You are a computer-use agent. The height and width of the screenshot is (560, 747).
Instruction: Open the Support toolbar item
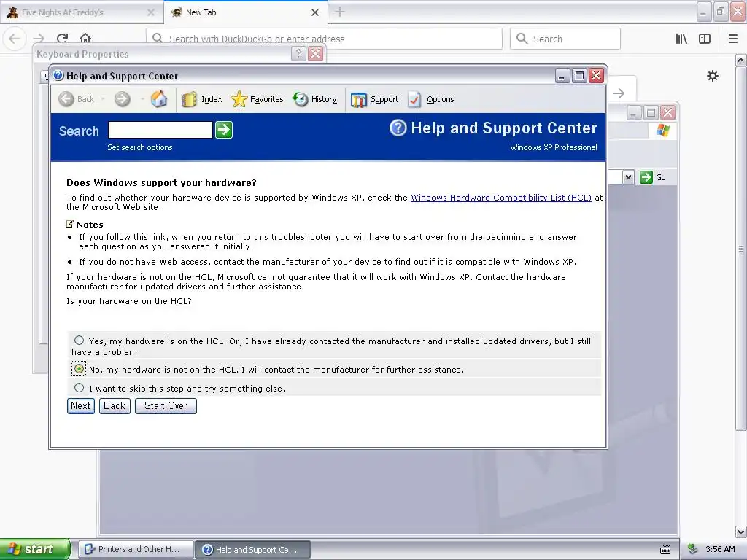(375, 99)
